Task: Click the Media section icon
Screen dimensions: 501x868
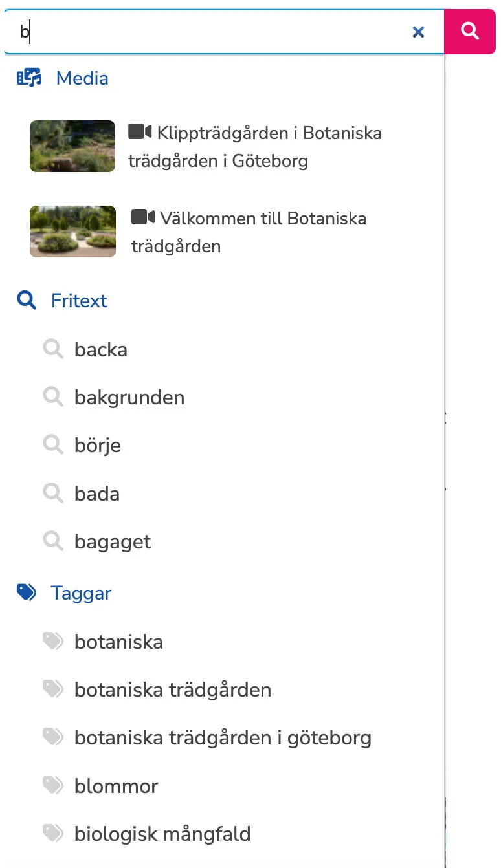Action: tap(29, 78)
